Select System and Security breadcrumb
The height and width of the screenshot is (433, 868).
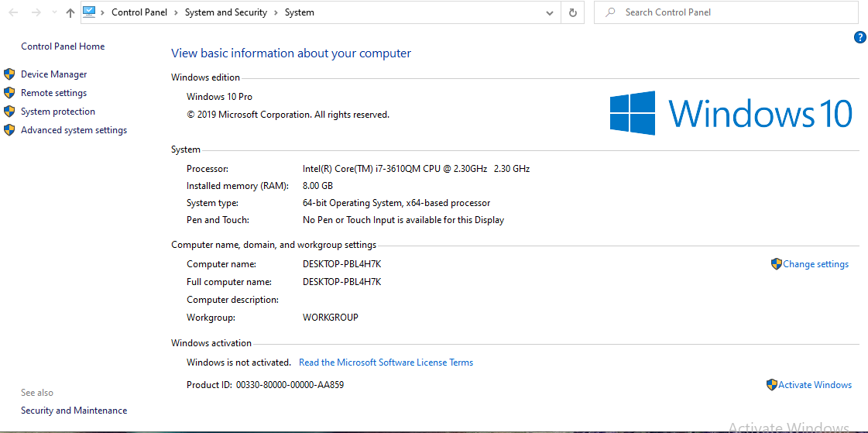click(x=226, y=12)
